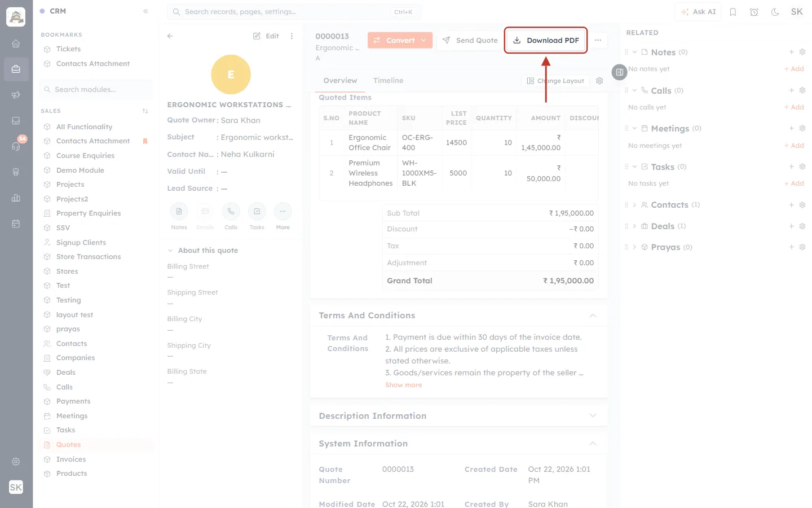Open the Marketing megaphone icon in rail
Image resolution: width=812 pixels, height=508 pixels.
(x=16, y=95)
